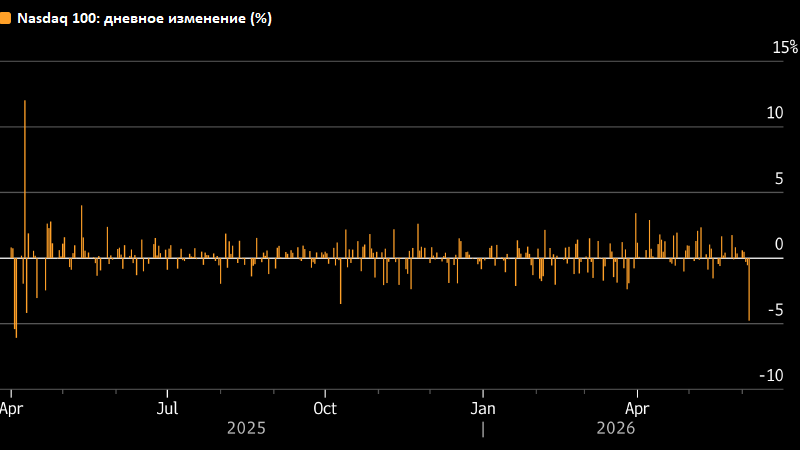Click the deepest negative bar in April 2025
The height and width of the screenshot is (450, 800).
16,298
